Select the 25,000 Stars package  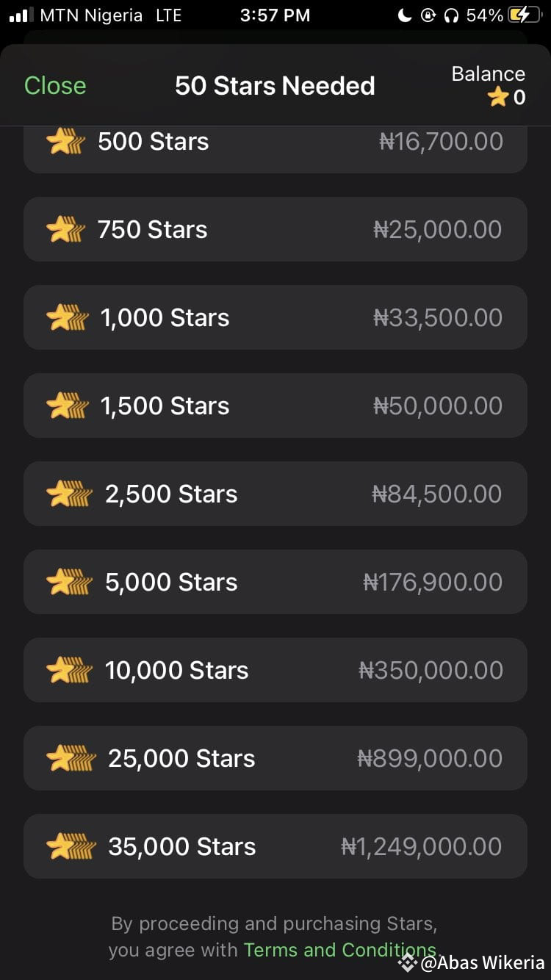click(x=275, y=758)
